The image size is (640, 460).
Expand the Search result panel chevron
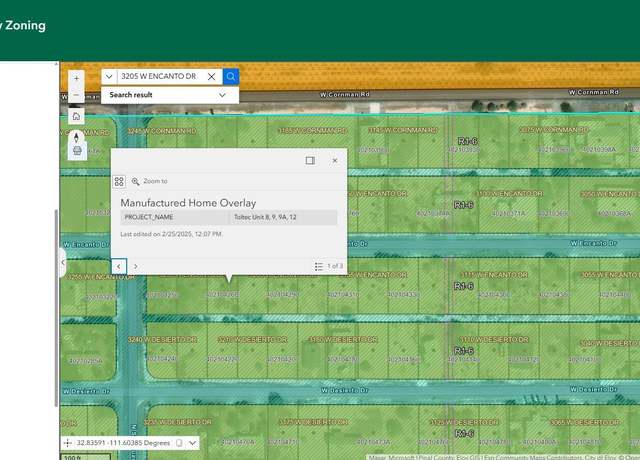tap(222, 95)
